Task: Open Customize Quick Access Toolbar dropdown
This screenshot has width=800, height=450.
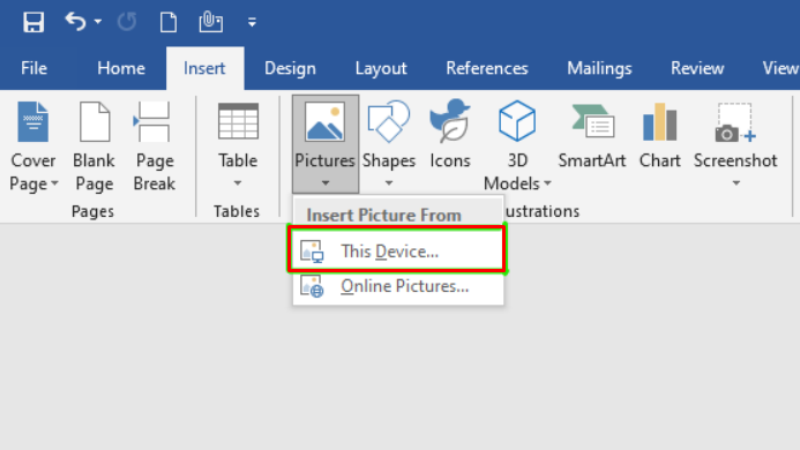Action: click(x=252, y=22)
